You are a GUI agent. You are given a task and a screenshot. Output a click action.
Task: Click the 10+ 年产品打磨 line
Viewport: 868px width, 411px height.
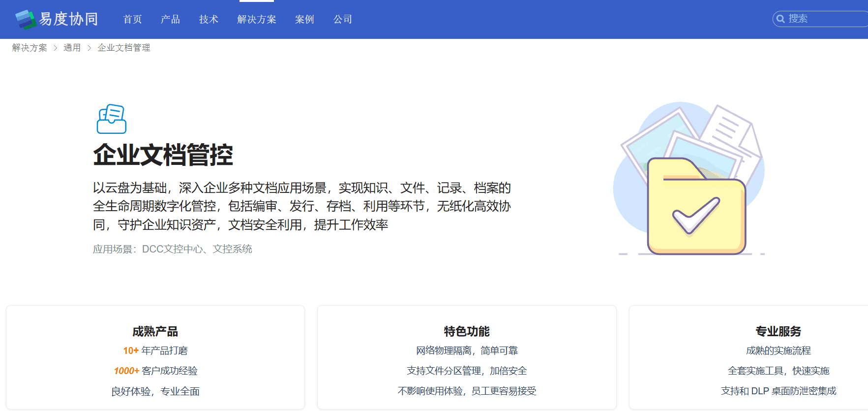pos(155,350)
